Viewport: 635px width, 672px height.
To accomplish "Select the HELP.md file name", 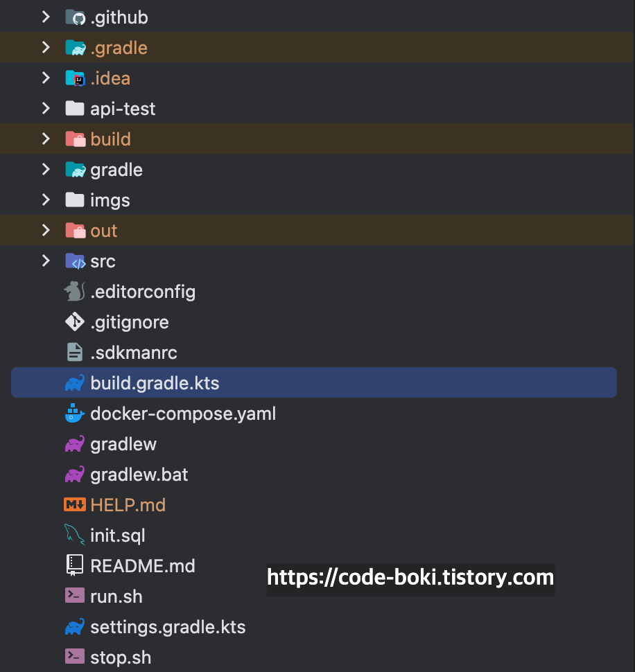I will click(128, 506).
